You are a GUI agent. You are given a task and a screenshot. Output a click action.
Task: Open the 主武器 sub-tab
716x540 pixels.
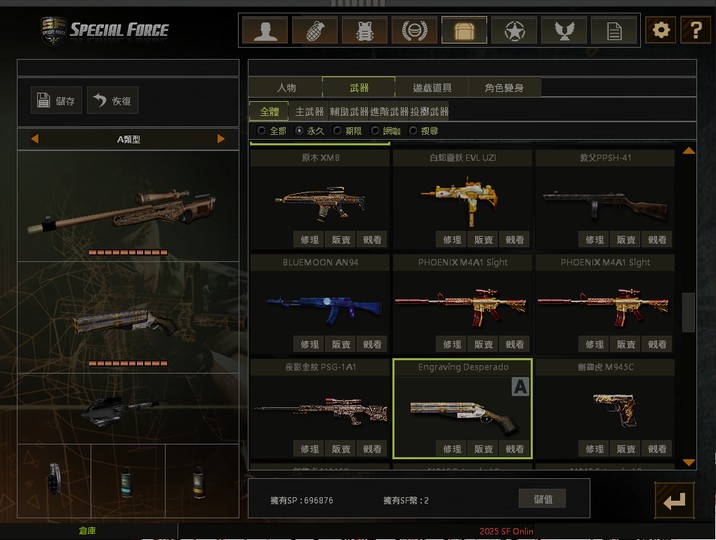pyautogui.click(x=309, y=111)
